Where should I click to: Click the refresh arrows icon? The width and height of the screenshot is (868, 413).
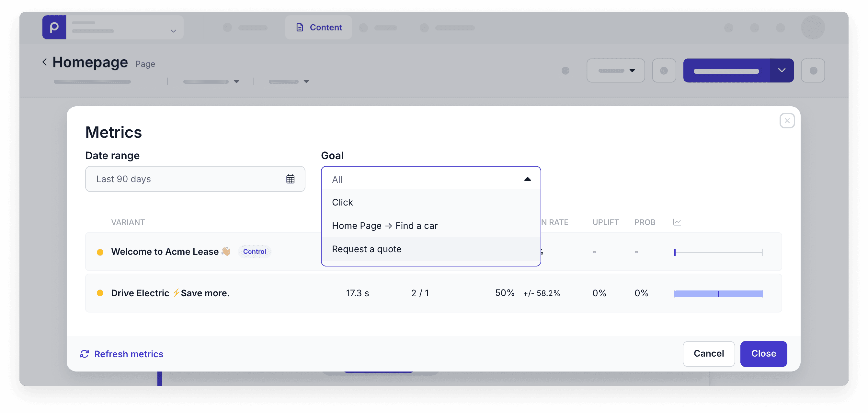pos(84,354)
